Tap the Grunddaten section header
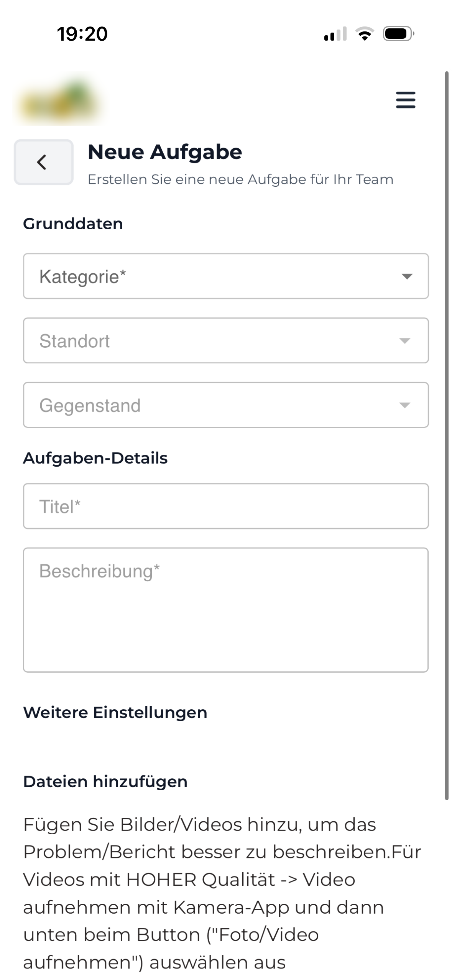The width and height of the screenshot is (452, 980). click(73, 224)
